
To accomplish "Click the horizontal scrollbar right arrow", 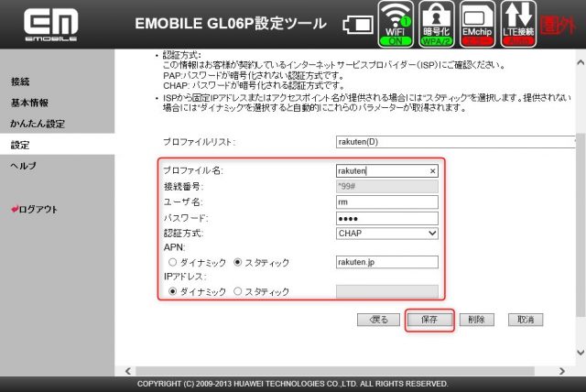I will tap(562, 371).
